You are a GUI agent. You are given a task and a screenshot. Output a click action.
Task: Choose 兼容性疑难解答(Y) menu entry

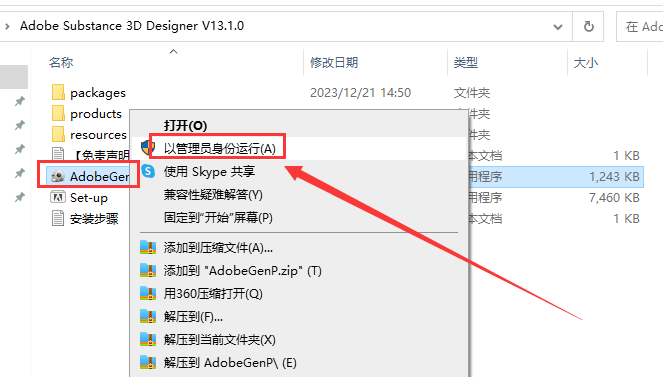tap(213, 194)
